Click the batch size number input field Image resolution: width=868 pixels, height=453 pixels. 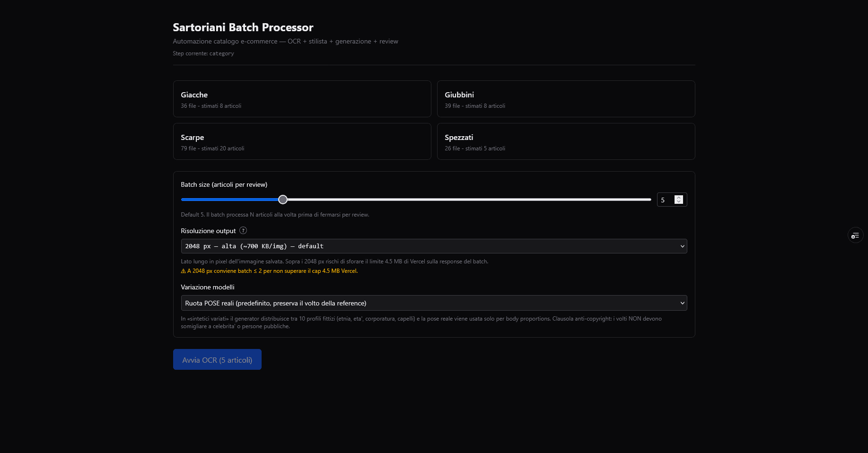coord(665,200)
